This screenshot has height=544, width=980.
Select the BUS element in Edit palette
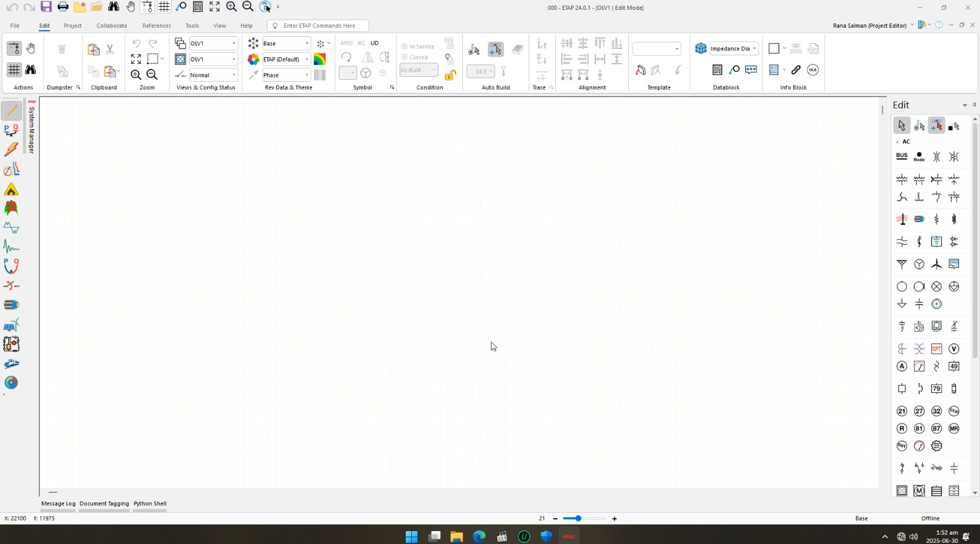click(902, 157)
